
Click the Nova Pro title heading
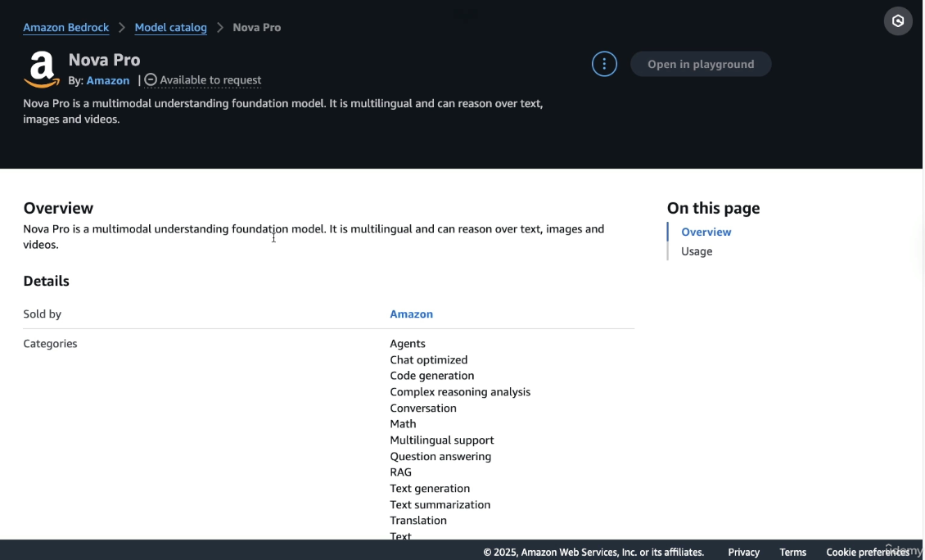(105, 60)
